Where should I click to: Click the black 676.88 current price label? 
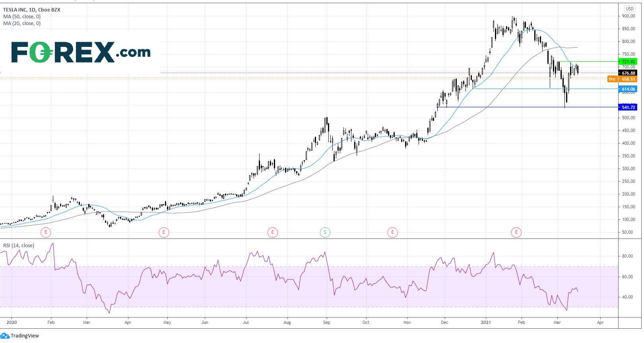click(628, 73)
